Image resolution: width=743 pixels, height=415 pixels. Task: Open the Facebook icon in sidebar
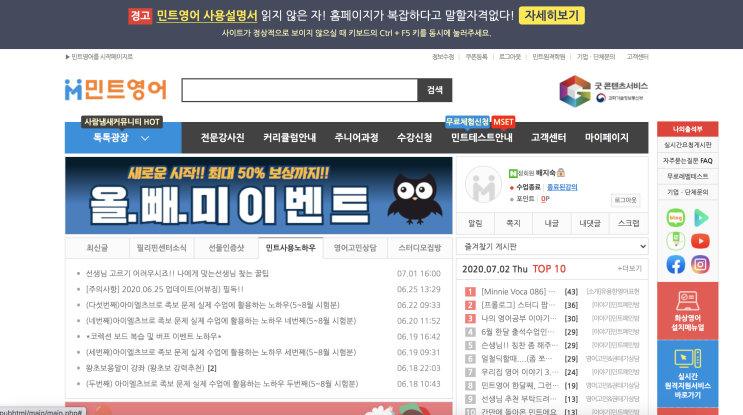676,264
